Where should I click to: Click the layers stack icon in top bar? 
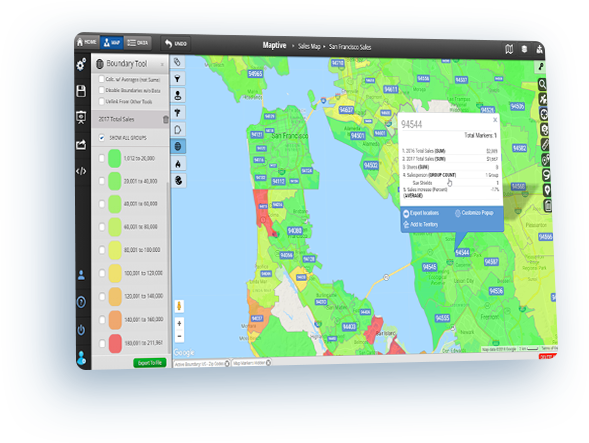524,49
